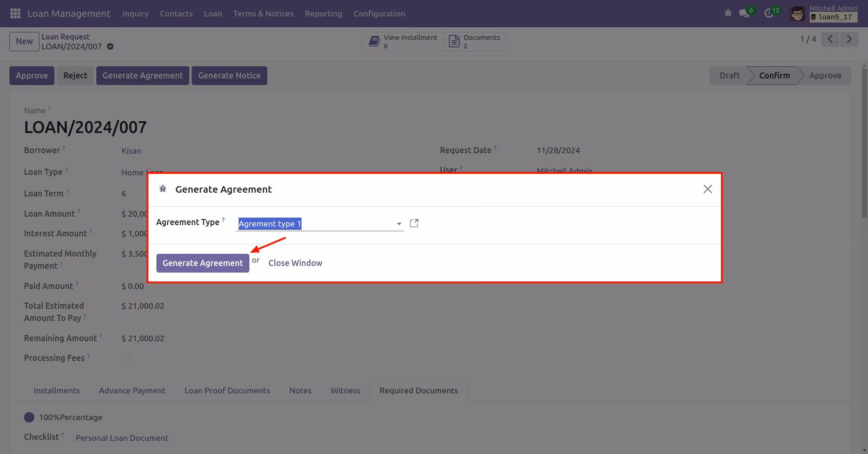
Task: Select the Approve status stage
Action: [825, 76]
